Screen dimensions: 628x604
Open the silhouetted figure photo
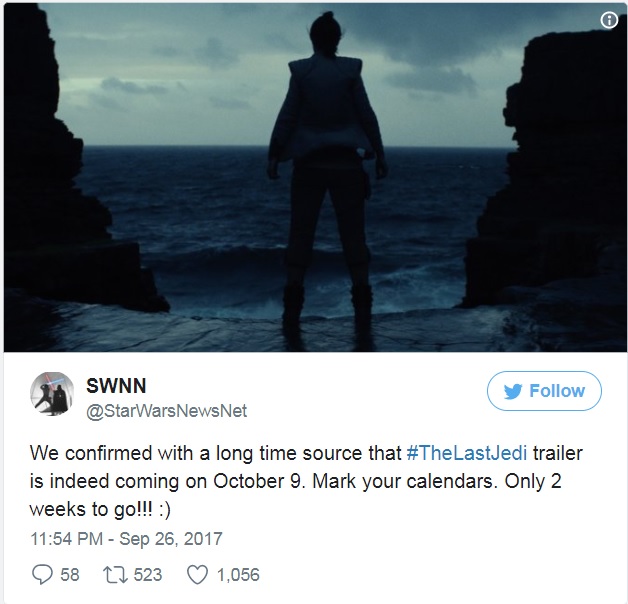[x=314, y=177]
